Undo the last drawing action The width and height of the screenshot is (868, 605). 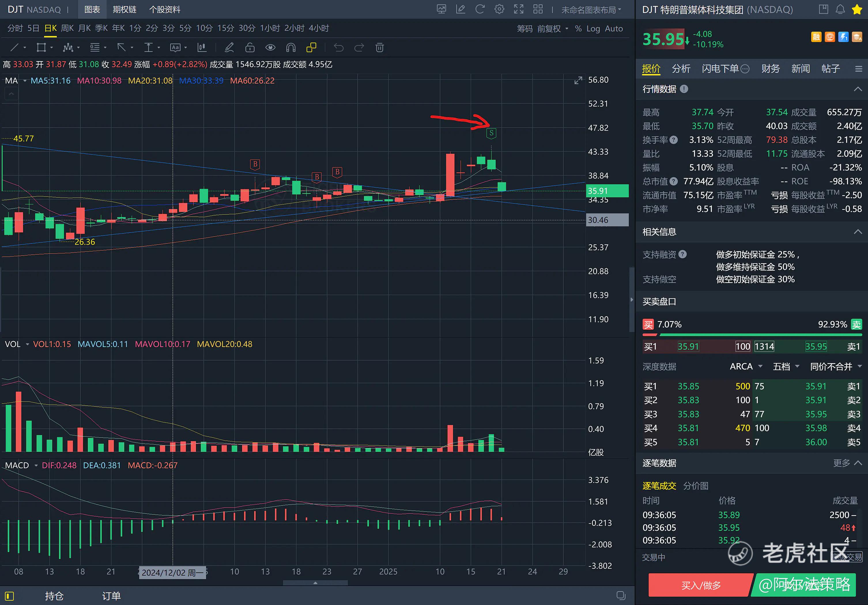[339, 48]
